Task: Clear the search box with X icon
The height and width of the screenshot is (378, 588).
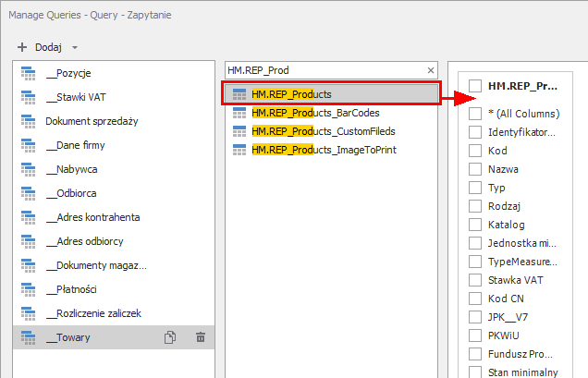Action: (x=430, y=70)
